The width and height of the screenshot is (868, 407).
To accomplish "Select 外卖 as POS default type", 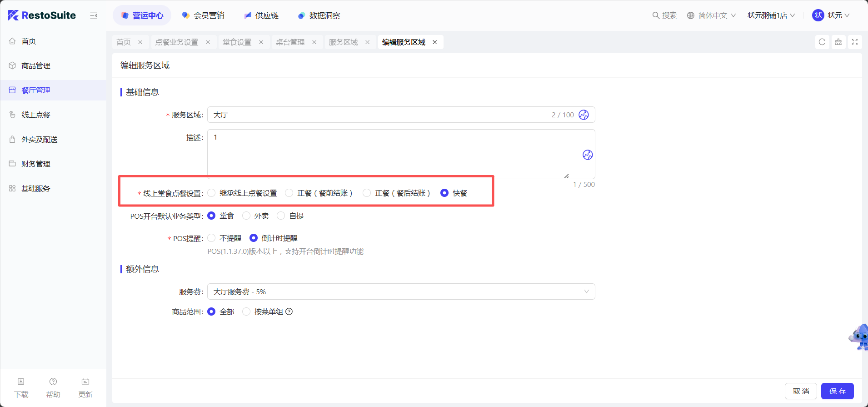I will 246,216.
